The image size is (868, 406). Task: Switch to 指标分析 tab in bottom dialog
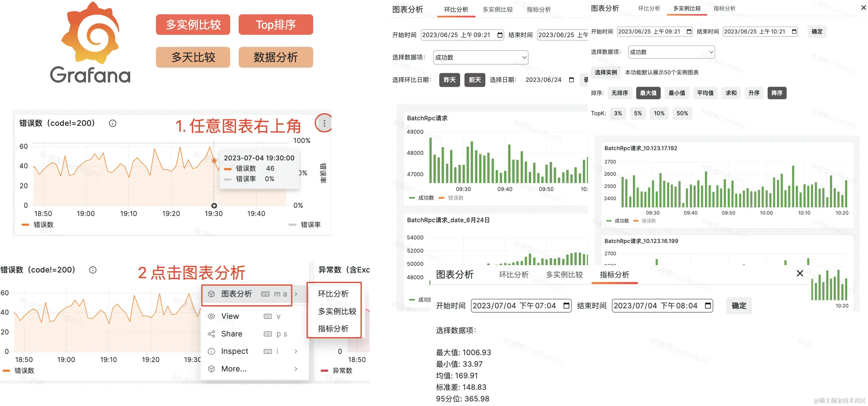tap(614, 275)
